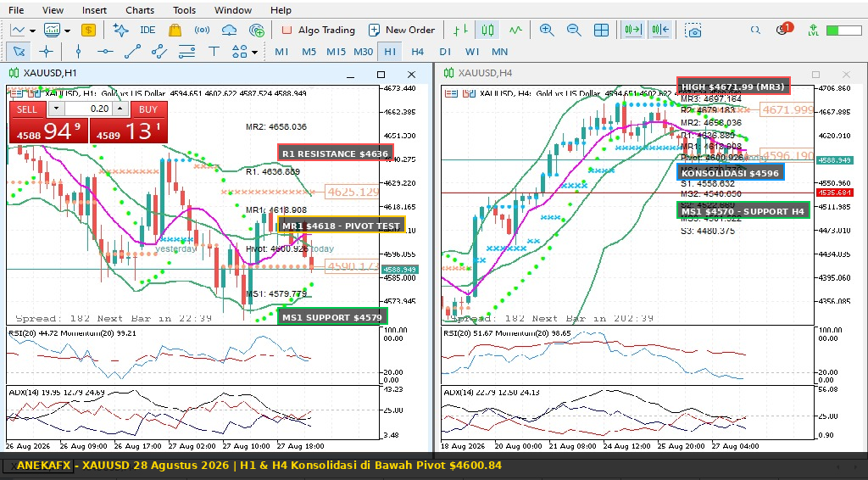
Task: Open the New Order dialog
Action: pyautogui.click(x=402, y=30)
